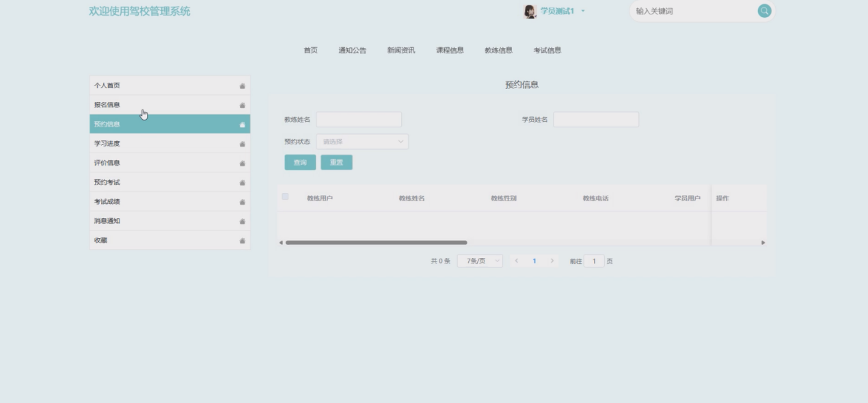Open 考试信息 in top navigation
The height and width of the screenshot is (403, 868).
point(547,50)
